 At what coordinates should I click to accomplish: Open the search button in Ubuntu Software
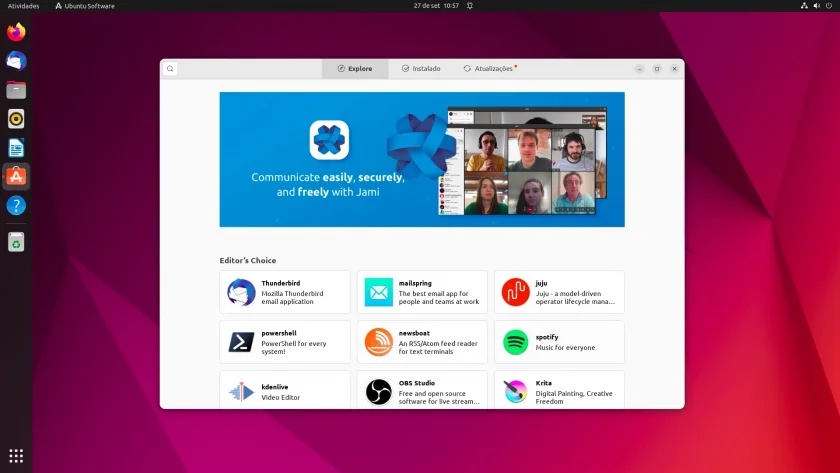point(170,69)
